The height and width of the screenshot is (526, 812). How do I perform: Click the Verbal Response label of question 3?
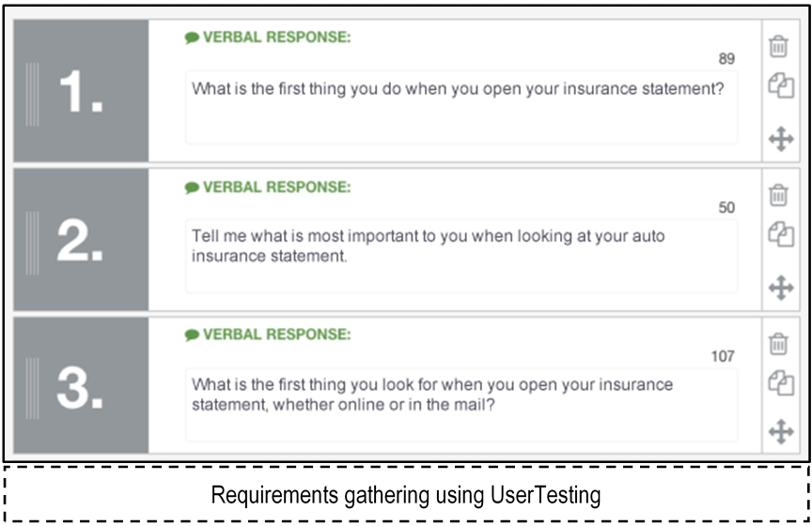(x=276, y=334)
